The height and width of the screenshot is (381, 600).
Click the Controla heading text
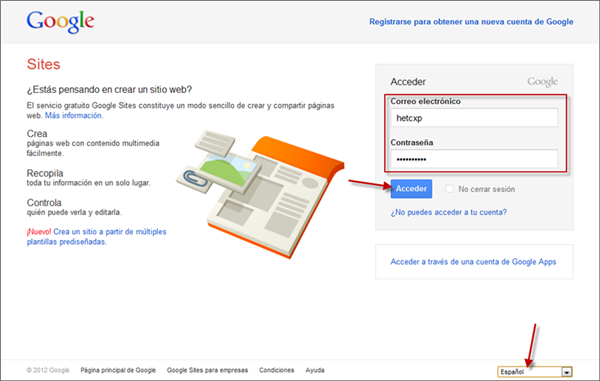click(x=44, y=202)
